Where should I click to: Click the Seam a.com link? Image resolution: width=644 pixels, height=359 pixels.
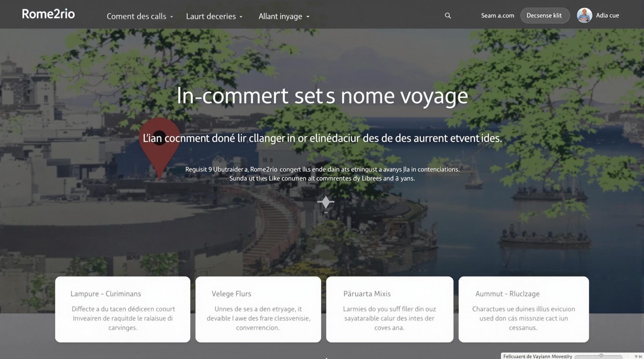(497, 15)
